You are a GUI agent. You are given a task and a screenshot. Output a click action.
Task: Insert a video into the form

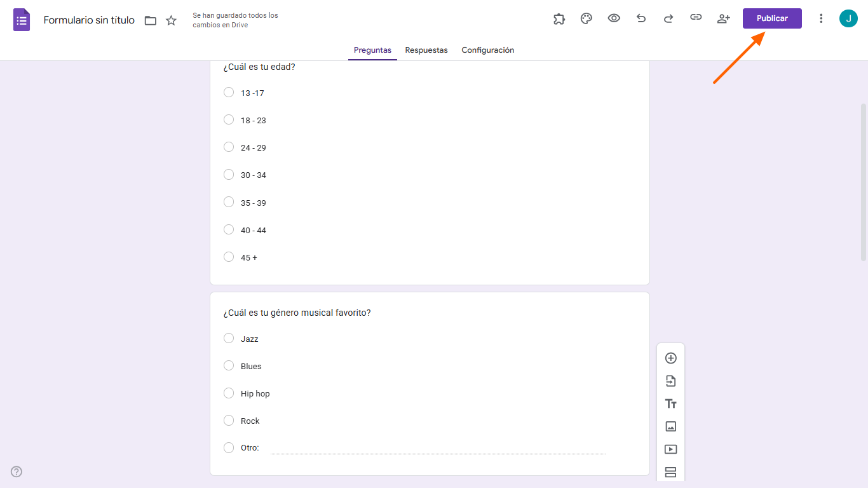pos(670,449)
